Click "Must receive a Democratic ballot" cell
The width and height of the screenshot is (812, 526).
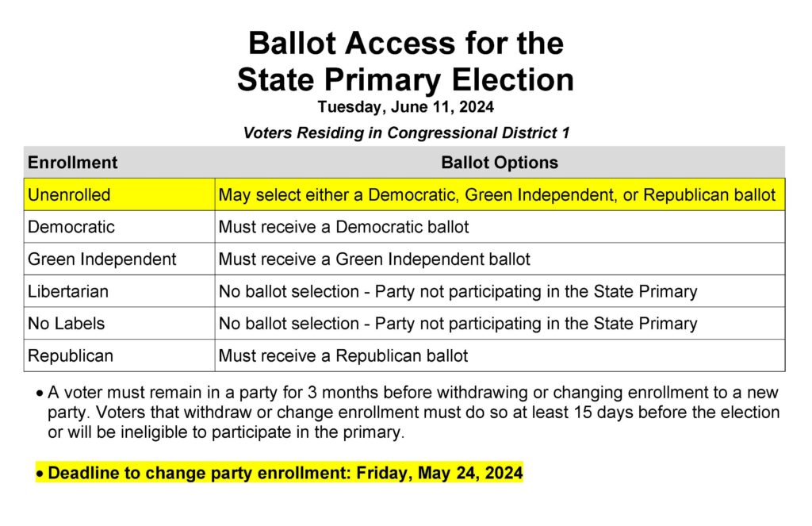pyautogui.click(x=343, y=227)
